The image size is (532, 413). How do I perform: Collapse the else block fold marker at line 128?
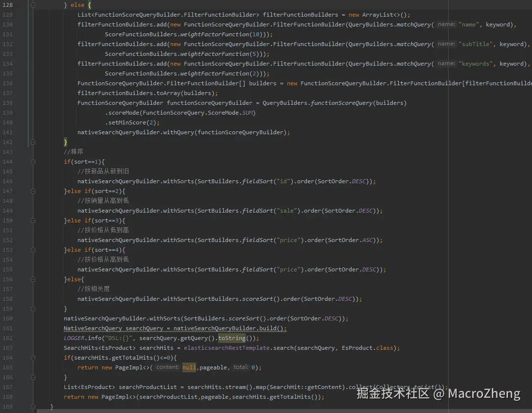pos(33,5)
